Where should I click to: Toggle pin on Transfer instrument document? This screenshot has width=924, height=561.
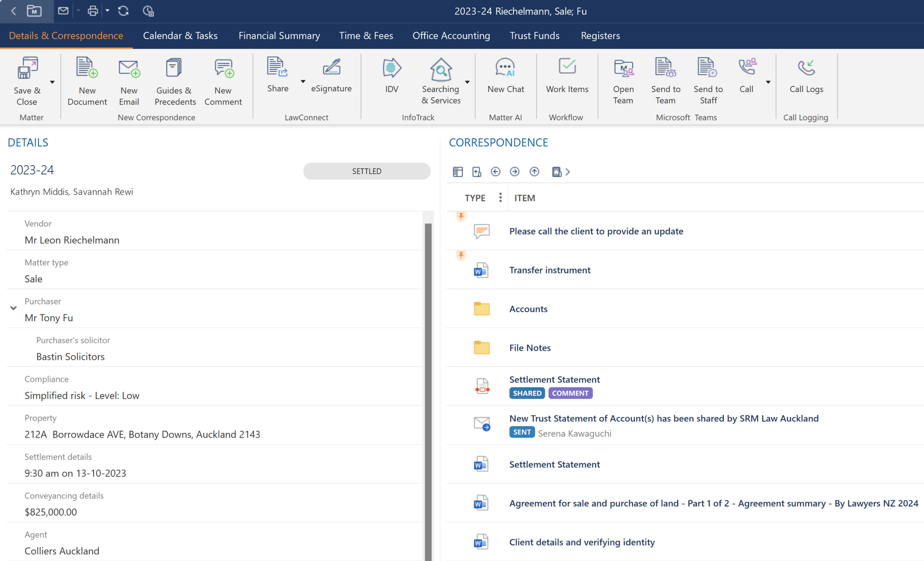[461, 255]
